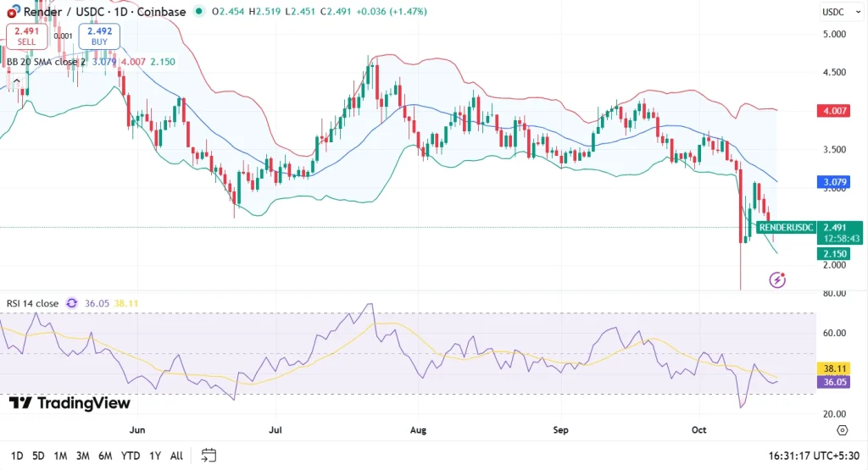Open the calendar go-to-date icon
Screen dimensions: 868x470
click(209, 456)
